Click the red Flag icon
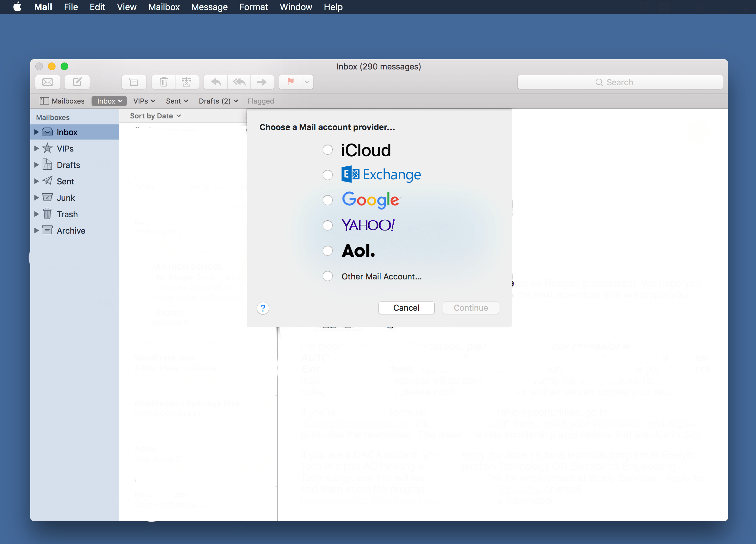This screenshot has height=544, width=756. click(x=291, y=82)
